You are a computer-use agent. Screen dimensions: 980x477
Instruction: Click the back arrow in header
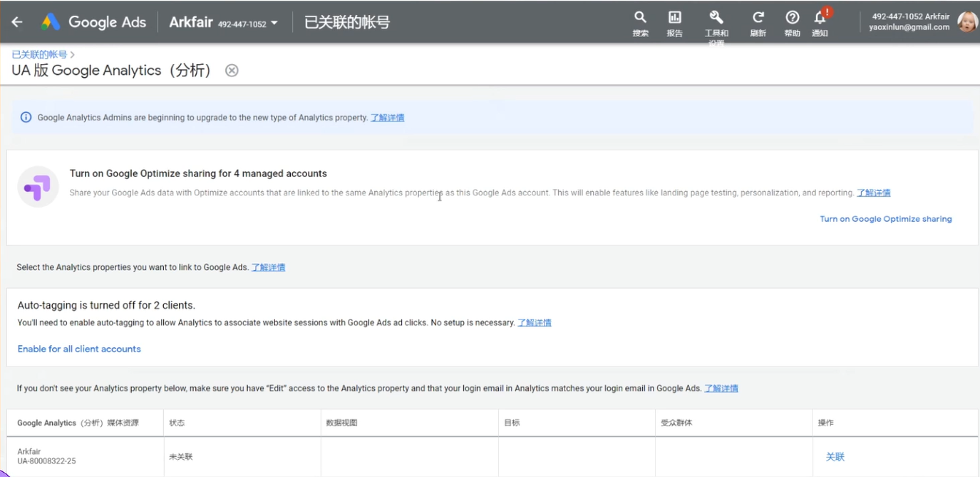tap(16, 22)
